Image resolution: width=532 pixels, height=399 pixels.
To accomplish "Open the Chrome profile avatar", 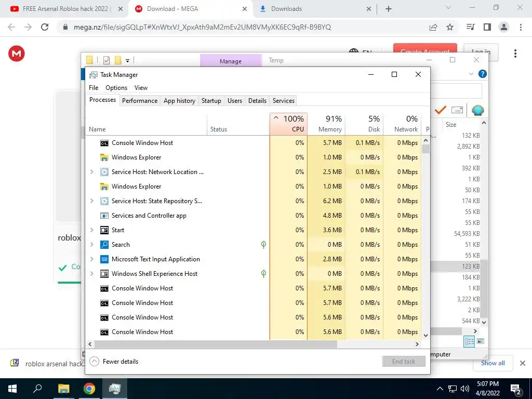I will (x=504, y=27).
